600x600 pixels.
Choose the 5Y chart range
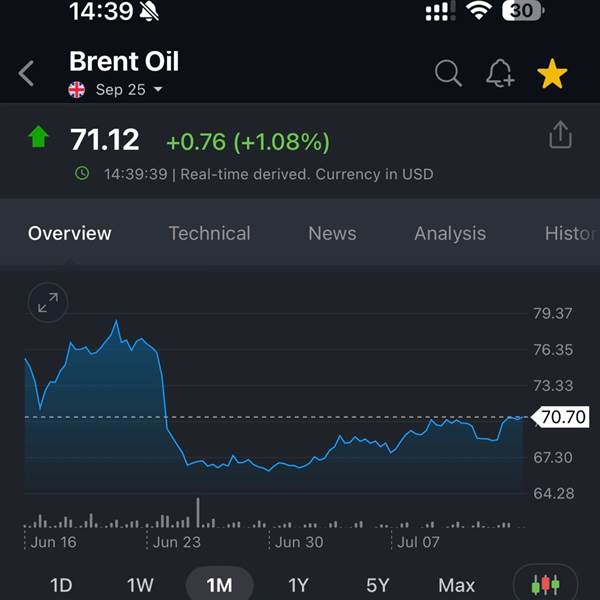click(377, 585)
